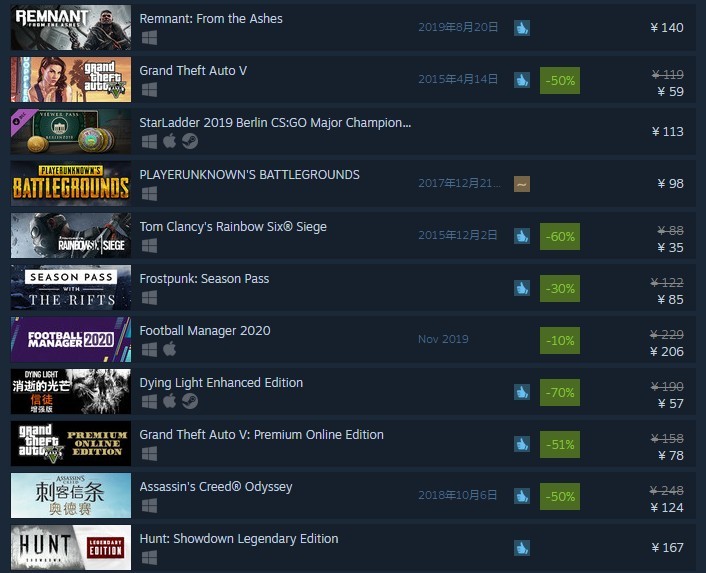Click the thumbs-up icon for Assassin's Creed Odyssey
Screen dimensions: 706x573
522,496
